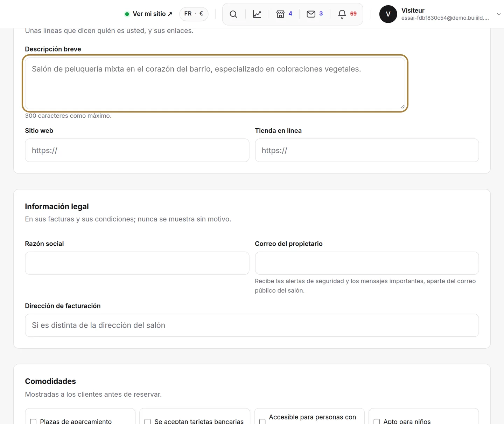Image resolution: width=504 pixels, height=424 pixels.
Task: Open the search icon in the top bar
Action: 233,14
